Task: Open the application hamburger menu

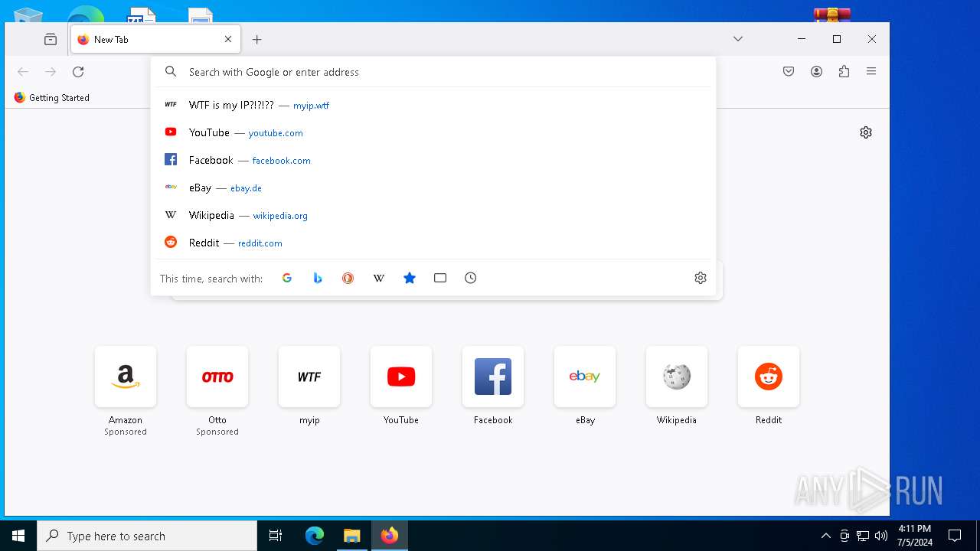Action: pos(871,71)
